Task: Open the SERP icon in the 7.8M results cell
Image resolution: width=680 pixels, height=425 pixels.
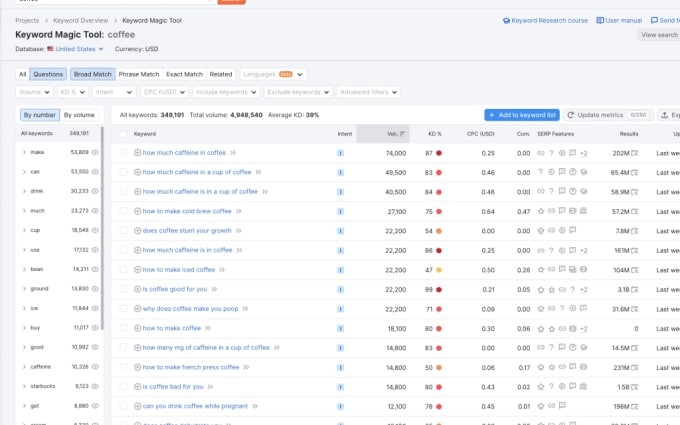Action: 635,231
